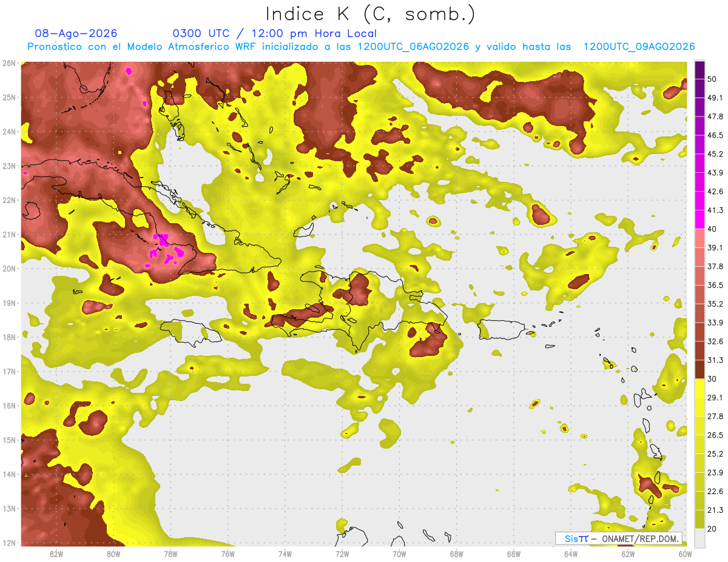Click the latitude label '15N'
The height and width of the screenshot is (562, 728).
[x=9, y=440]
